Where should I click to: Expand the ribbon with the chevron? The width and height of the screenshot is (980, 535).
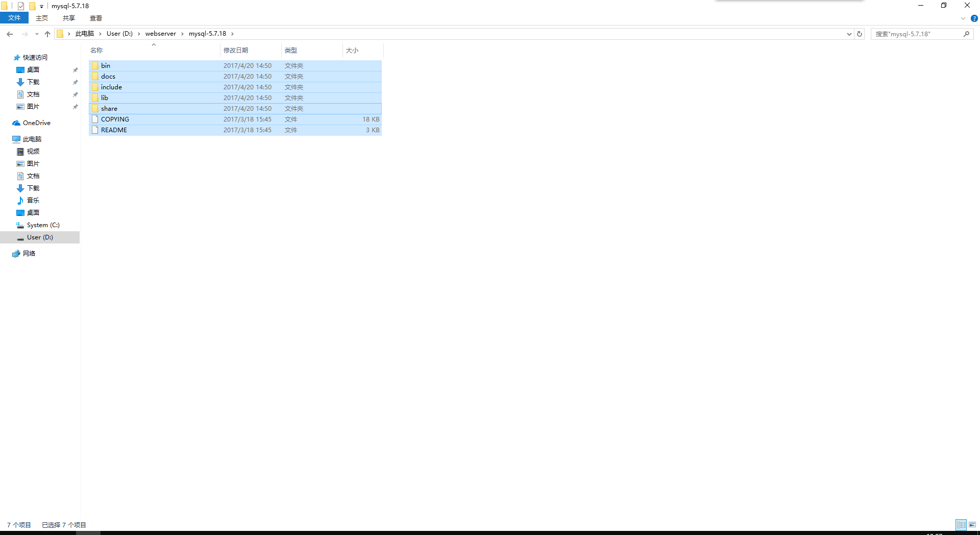click(963, 18)
